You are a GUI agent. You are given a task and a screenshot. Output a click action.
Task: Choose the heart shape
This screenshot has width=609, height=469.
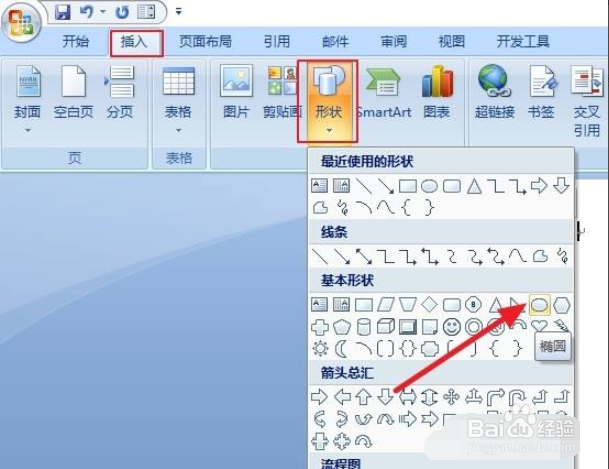539,325
